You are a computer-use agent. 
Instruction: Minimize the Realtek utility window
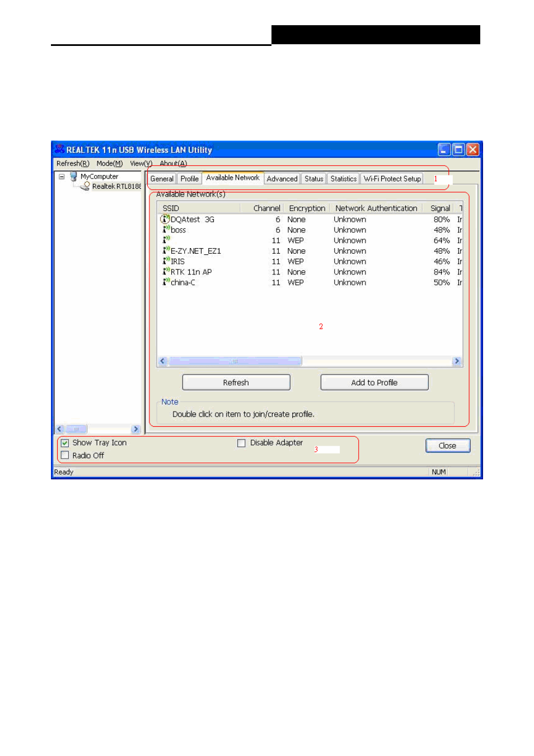point(444,150)
